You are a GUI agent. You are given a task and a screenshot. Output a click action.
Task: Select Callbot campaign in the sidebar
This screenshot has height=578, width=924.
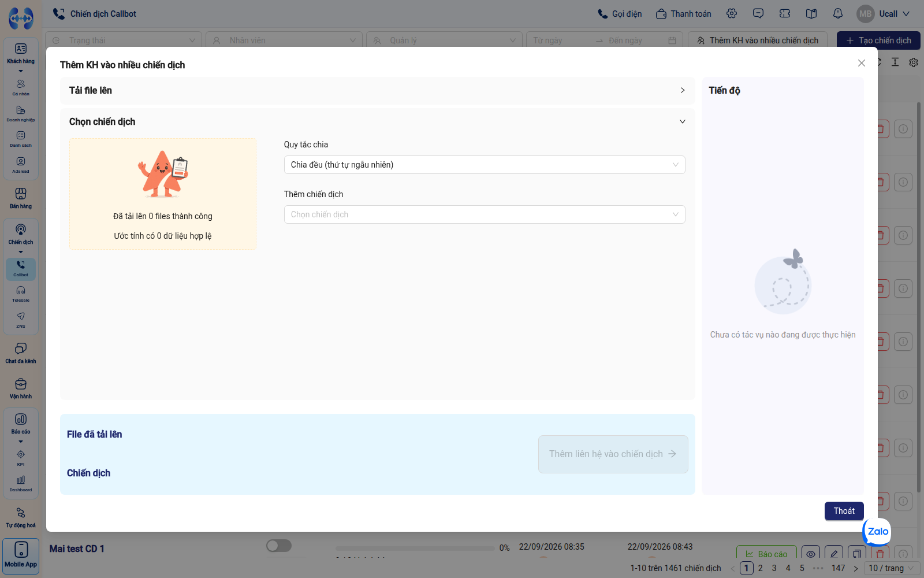[21, 268]
